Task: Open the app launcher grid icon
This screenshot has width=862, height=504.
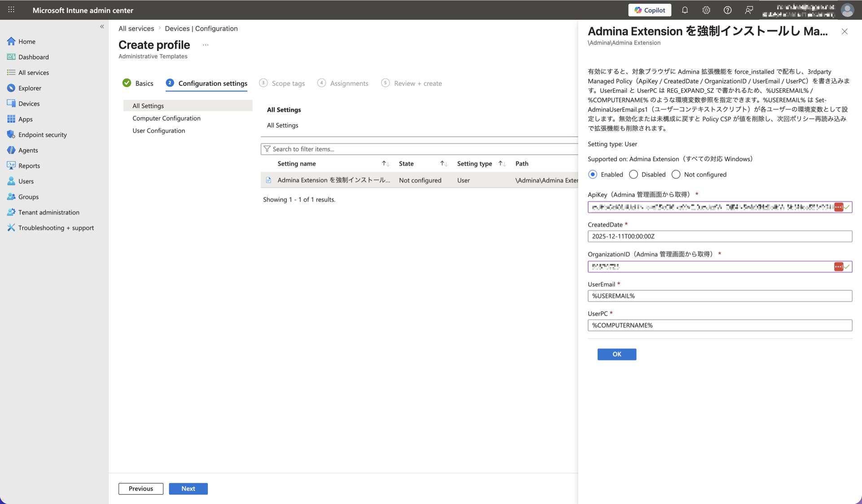Action: click(11, 9)
